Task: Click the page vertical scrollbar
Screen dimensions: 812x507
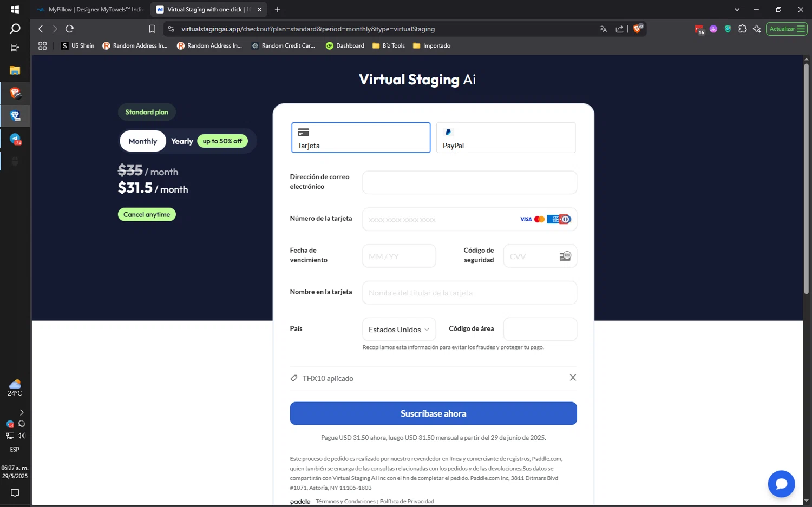Action: [x=806, y=179]
